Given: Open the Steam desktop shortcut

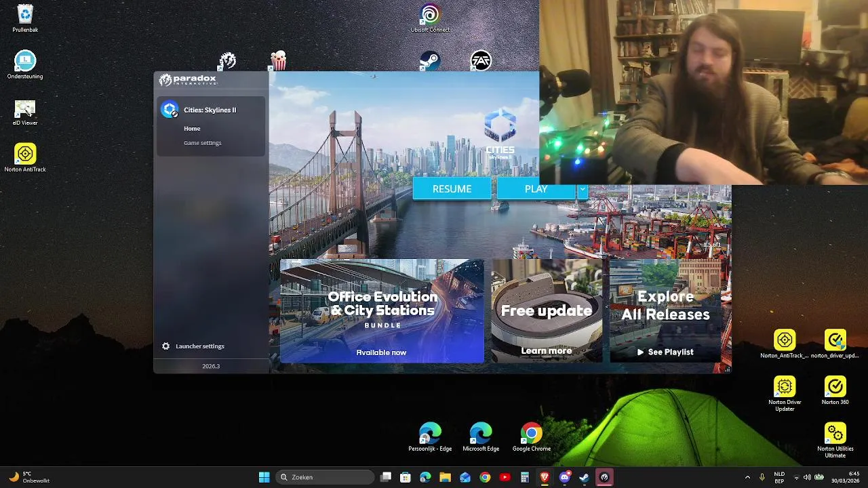Looking at the screenshot, I should coord(429,61).
